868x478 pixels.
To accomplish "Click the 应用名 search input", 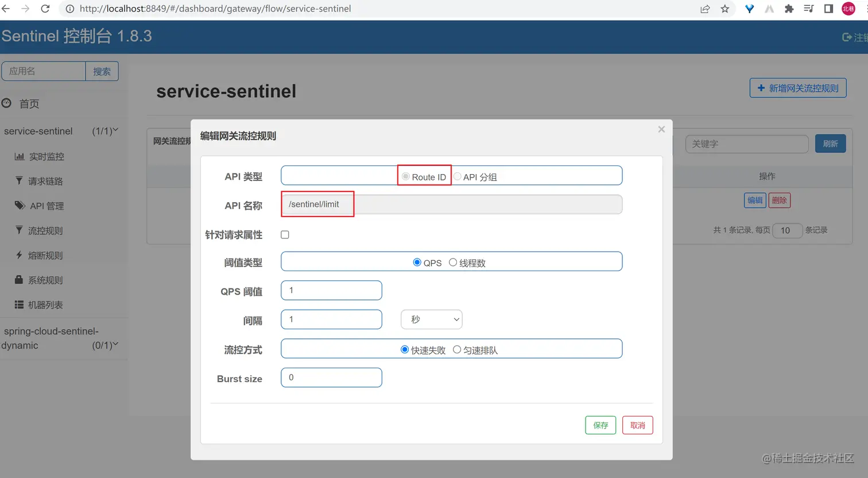I will [x=44, y=71].
